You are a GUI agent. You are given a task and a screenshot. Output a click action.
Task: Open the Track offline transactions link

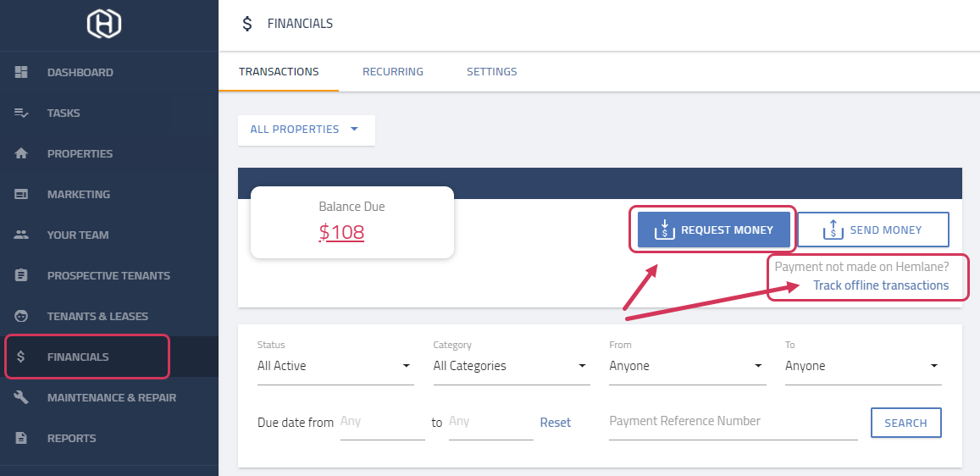click(881, 285)
